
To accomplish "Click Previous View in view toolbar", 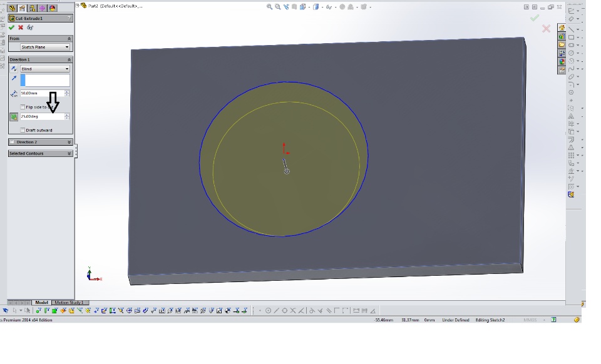I will click(x=286, y=7).
